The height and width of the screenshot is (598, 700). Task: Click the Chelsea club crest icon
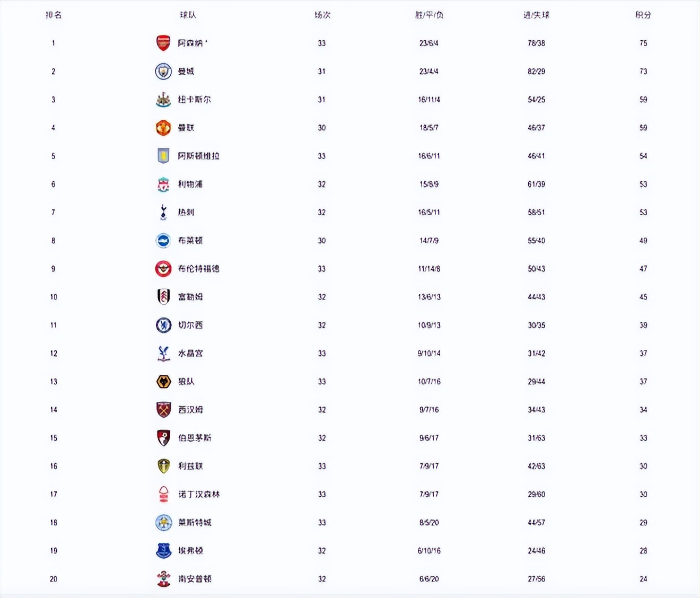[163, 325]
